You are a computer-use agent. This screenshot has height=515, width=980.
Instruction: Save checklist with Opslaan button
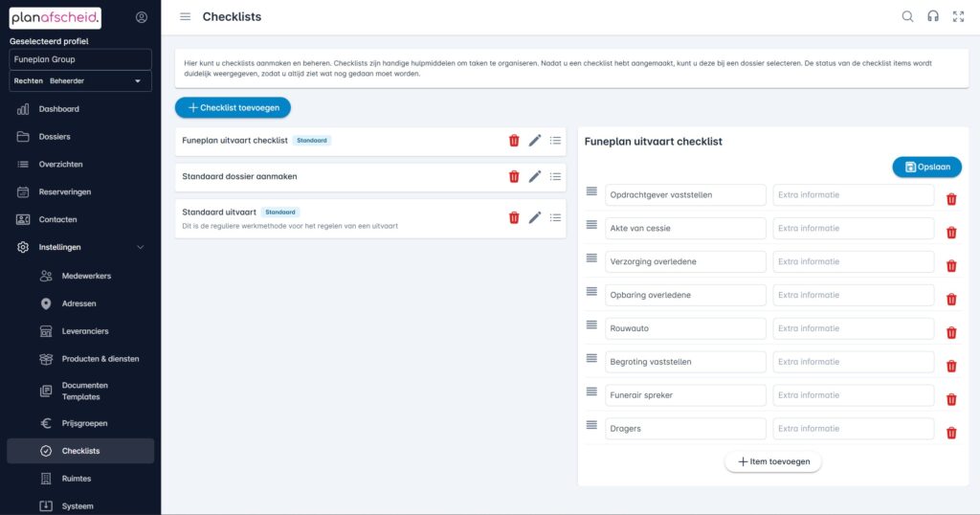coord(926,167)
